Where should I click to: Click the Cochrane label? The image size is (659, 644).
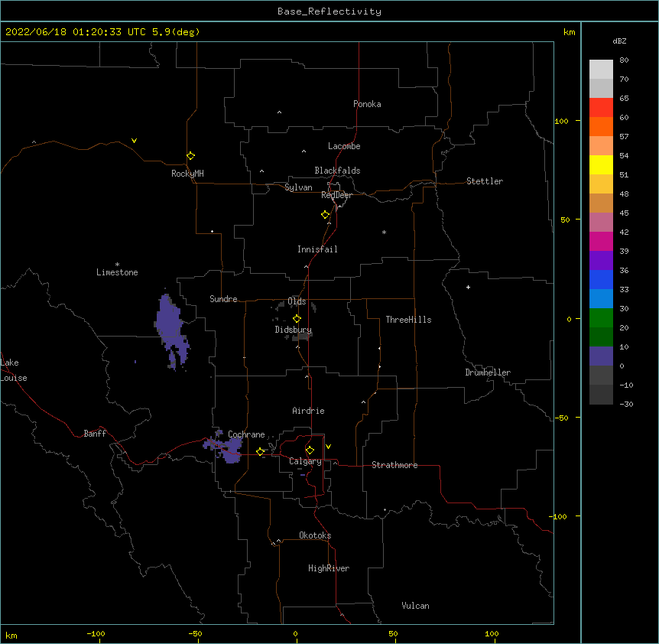246,434
